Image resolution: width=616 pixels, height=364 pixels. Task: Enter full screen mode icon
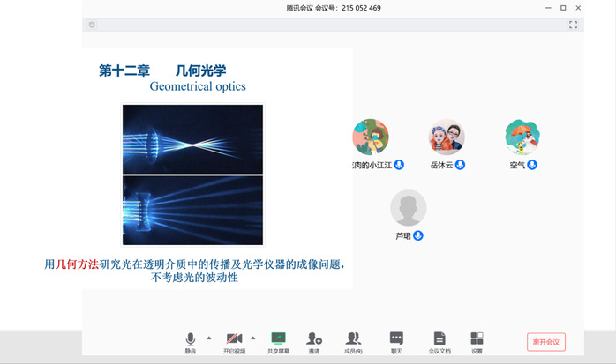tap(573, 25)
